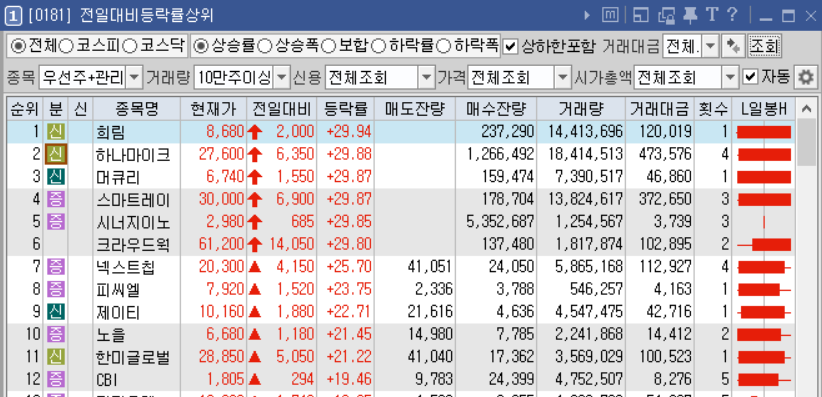Screen dimensions: 822x397
Task: Pin the window with the pushpin icon
Action: [x=689, y=16]
